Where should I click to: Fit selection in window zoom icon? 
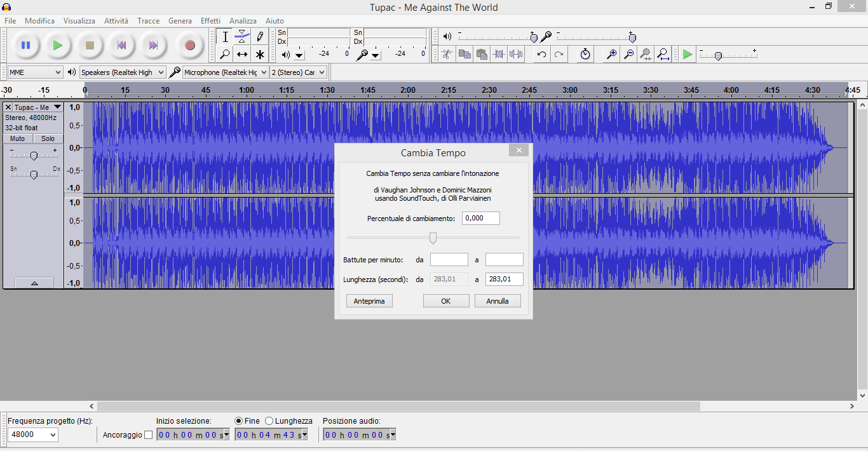click(x=646, y=55)
